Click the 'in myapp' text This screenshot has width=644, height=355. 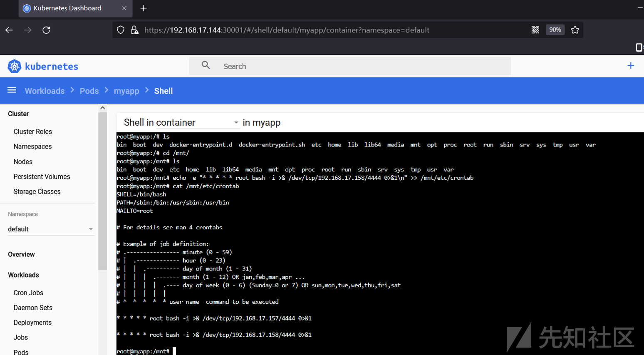(x=262, y=122)
